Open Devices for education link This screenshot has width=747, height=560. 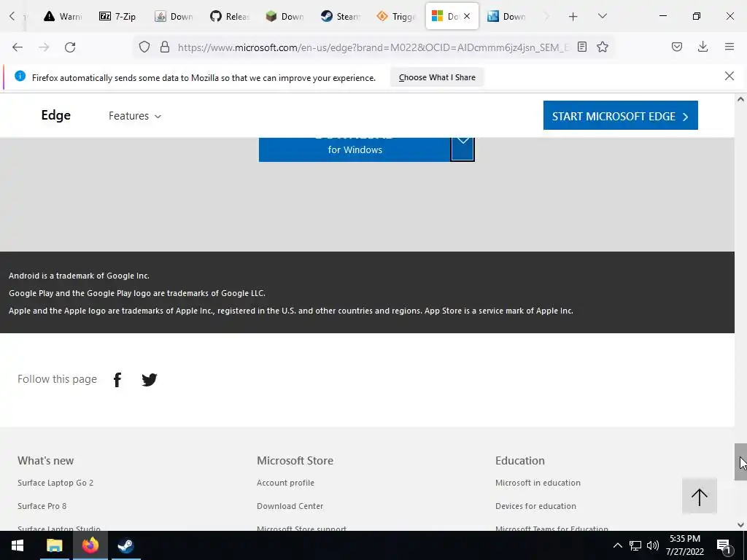(535, 506)
